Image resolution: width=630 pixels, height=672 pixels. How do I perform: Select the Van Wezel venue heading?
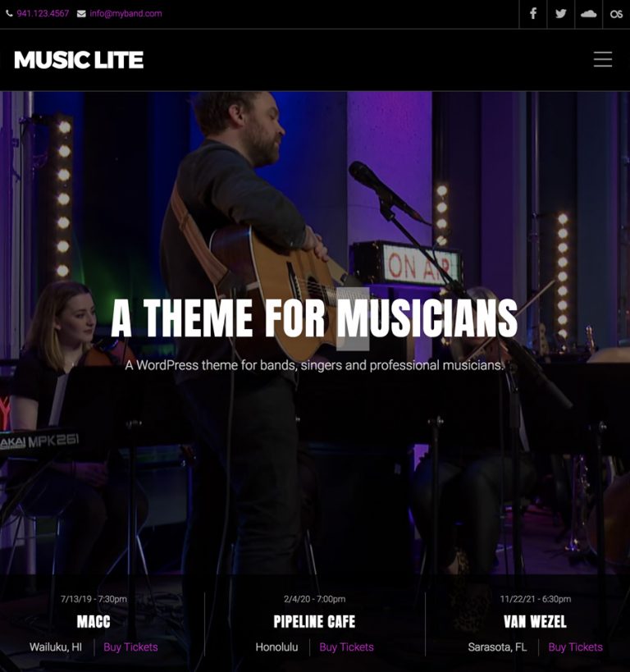coord(536,621)
